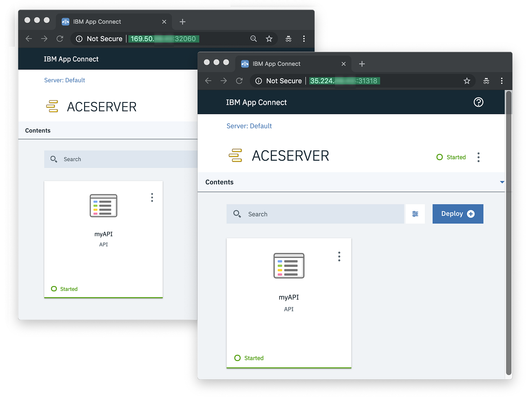Screen dimensions: 532x407
Task: Reload page in front browser
Action: point(239,81)
